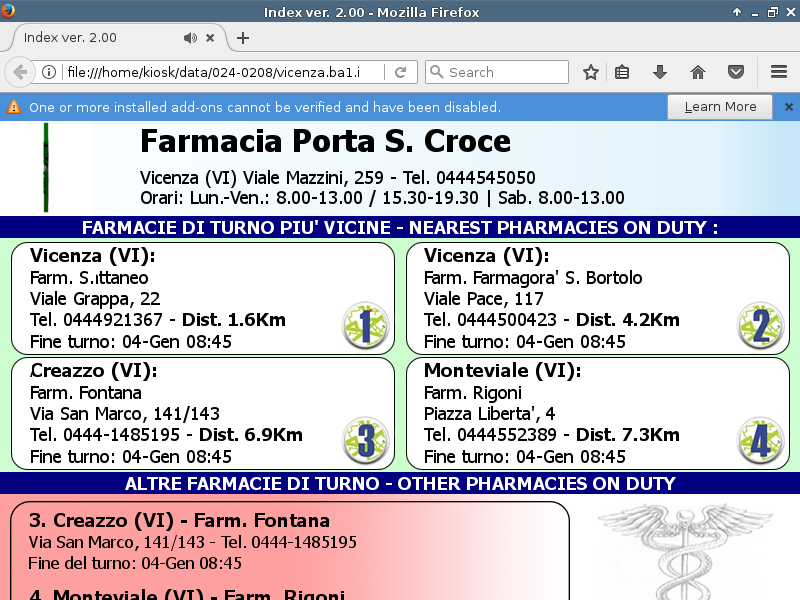
Task: Open the bookmarks list icon
Action: point(622,72)
